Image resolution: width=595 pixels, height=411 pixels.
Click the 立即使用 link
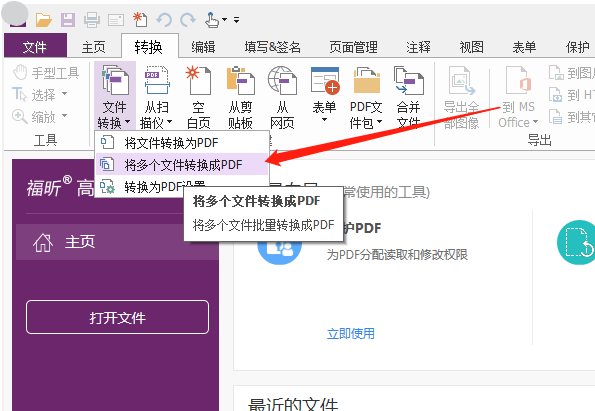pos(351,333)
